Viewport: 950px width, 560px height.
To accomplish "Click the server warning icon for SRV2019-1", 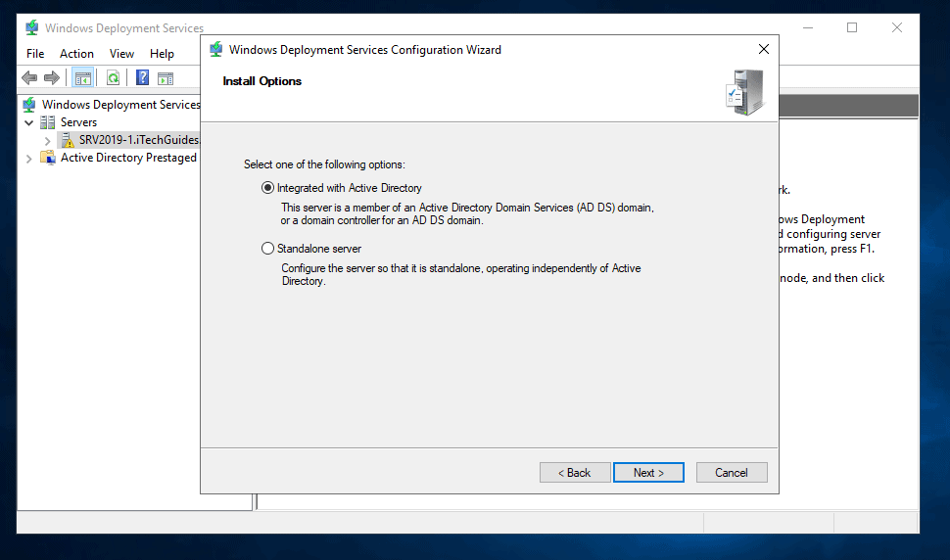I will tap(68, 140).
